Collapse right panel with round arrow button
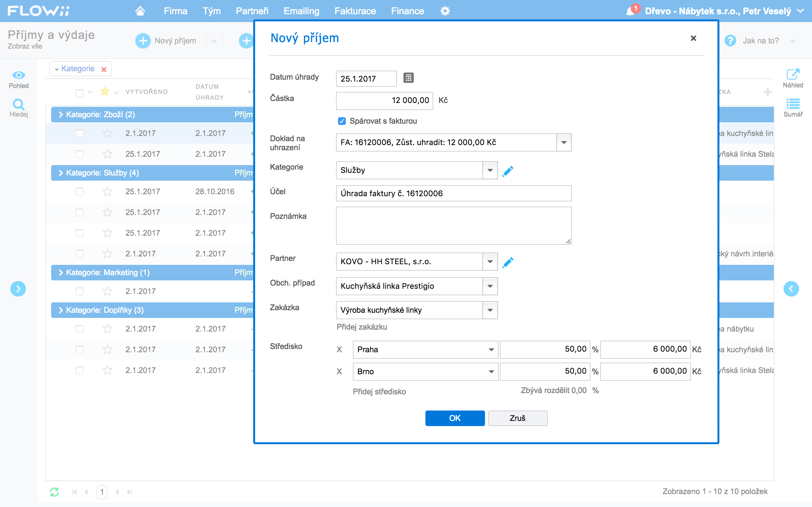This screenshot has height=507, width=812. [x=791, y=289]
